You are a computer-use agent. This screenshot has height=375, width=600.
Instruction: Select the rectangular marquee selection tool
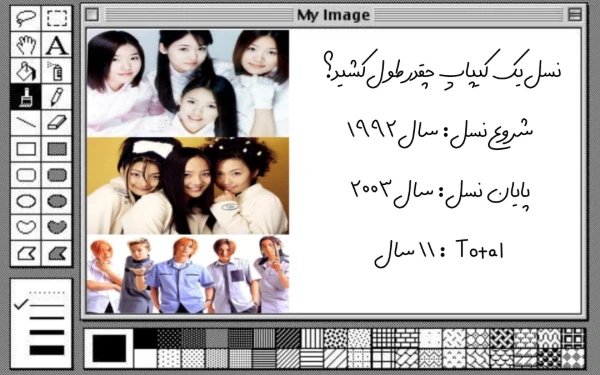coord(57,18)
